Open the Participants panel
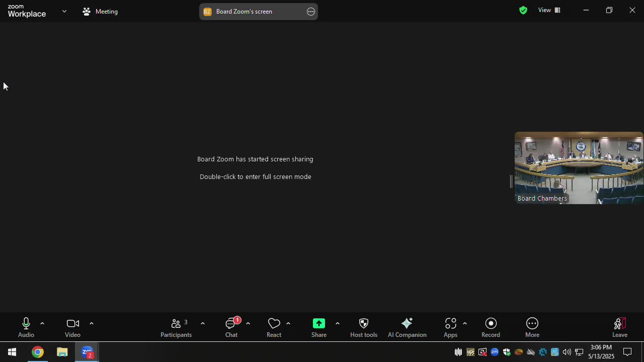644x362 pixels. pyautogui.click(x=176, y=327)
